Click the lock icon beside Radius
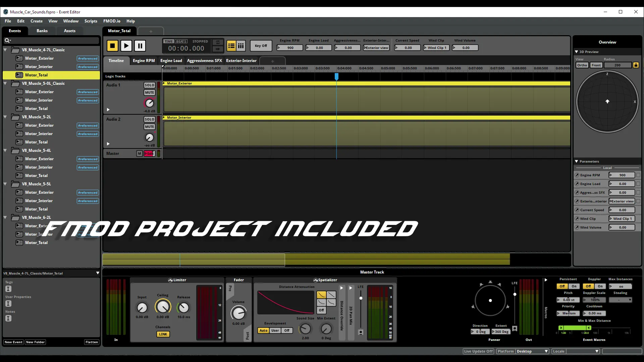Image resolution: width=644 pixels, height=362 pixels. pyautogui.click(x=636, y=65)
